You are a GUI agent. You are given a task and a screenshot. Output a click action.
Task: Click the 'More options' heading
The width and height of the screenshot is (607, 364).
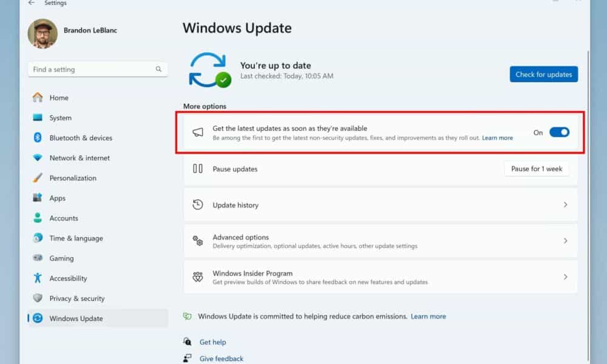pyautogui.click(x=205, y=106)
